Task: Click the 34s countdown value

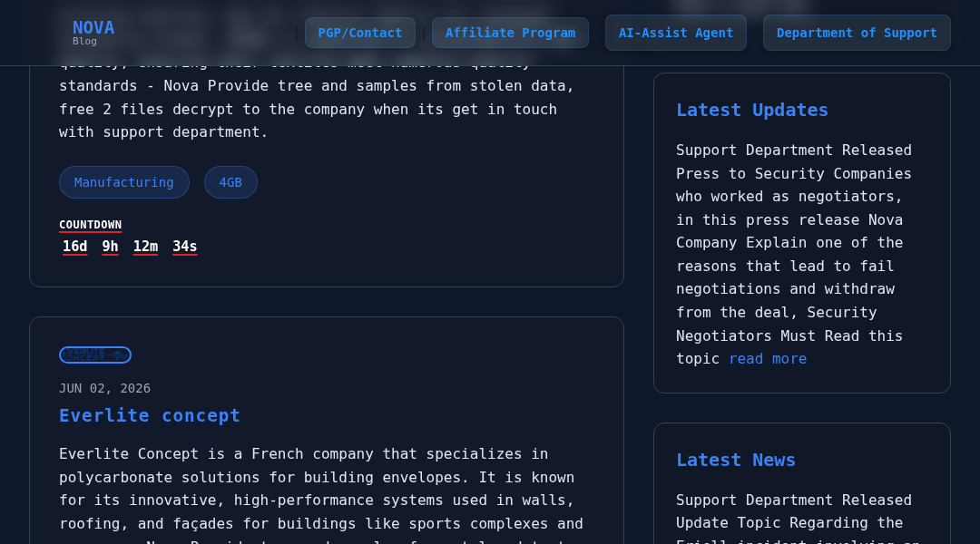Action: click(184, 247)
